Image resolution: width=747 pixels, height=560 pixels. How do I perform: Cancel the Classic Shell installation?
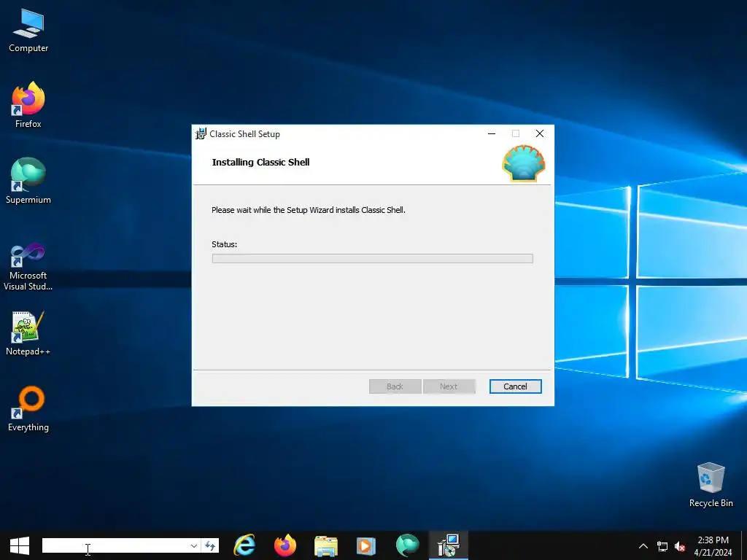[x=515, y=386]
